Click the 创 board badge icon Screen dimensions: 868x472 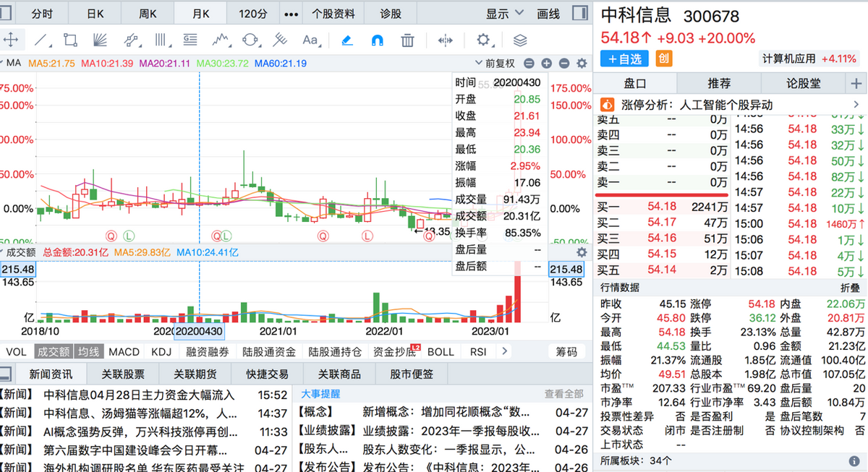pyautogui.click(x=663, y=59)
